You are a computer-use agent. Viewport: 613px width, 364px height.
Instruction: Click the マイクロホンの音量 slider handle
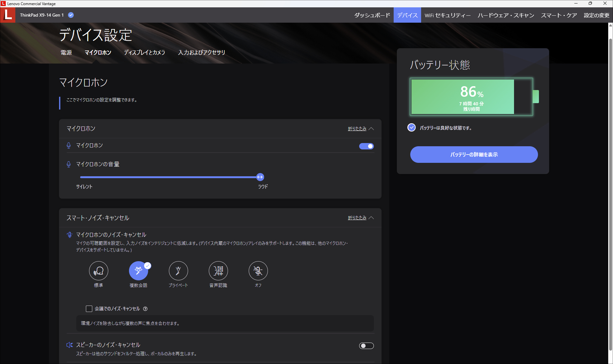260,177
